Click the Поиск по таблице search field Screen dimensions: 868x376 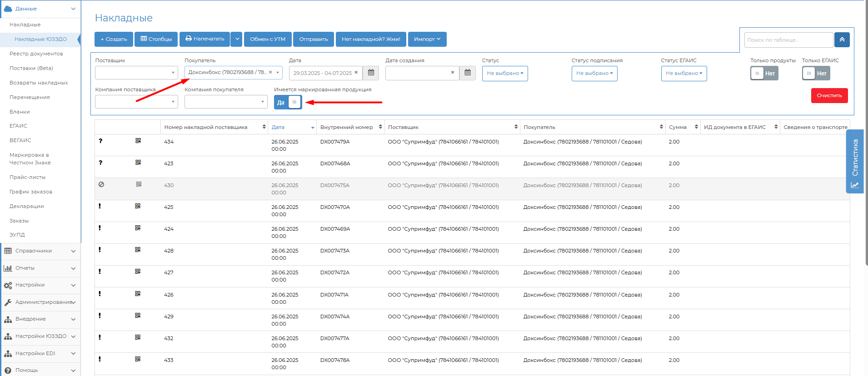(788, 40)
